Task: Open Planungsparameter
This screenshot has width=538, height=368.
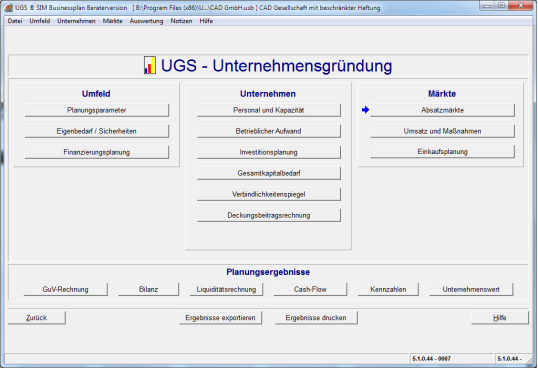Action: click(x=97, y=110)
